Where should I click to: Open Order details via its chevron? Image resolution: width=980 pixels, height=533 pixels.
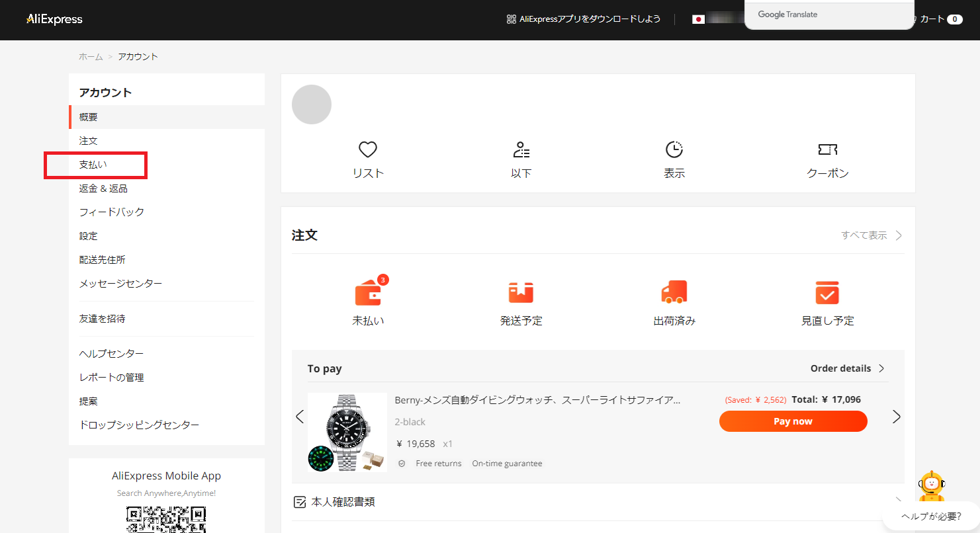click(881, 368)
